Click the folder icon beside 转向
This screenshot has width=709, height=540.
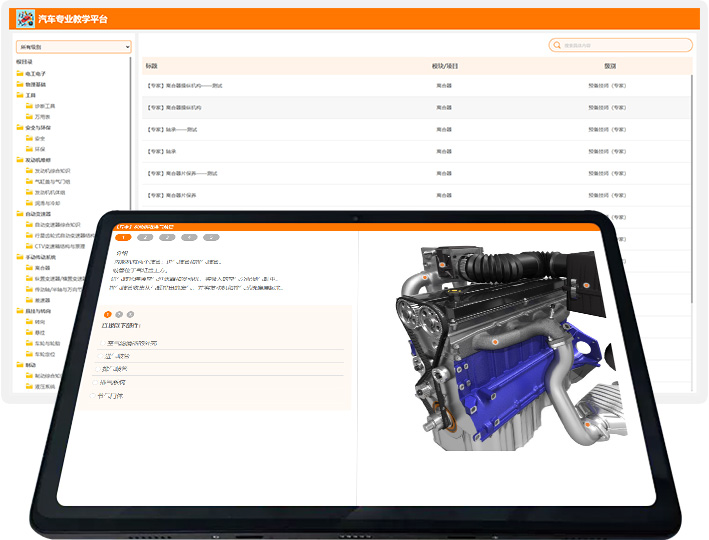29,322
